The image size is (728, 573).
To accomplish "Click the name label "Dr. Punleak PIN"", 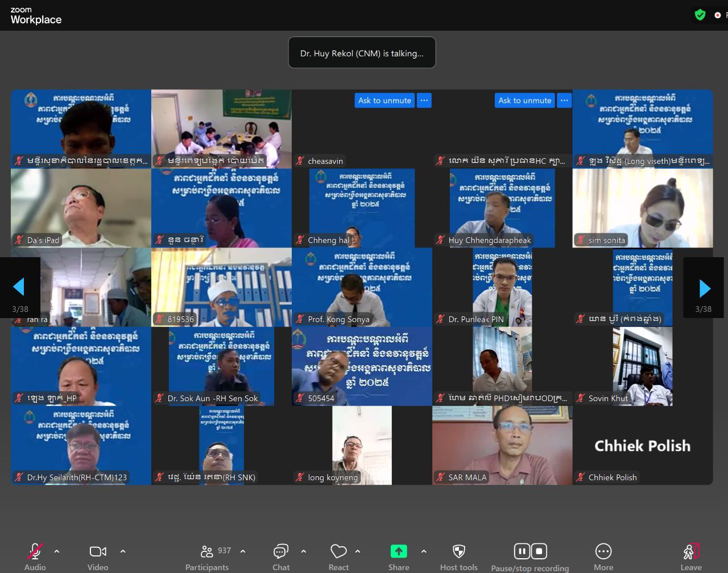I will (x=476, y=319).
